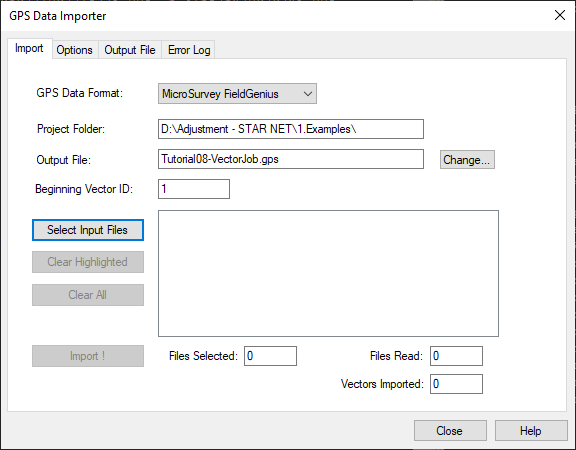576x450 pixels.
Task: Click the Files Read count field
Action: [456, 356]
